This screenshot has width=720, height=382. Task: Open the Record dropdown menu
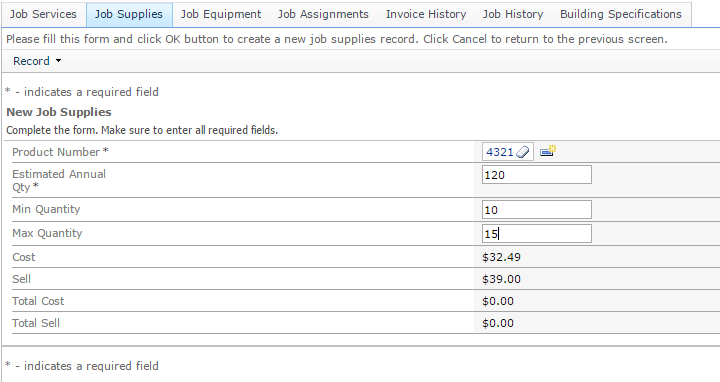[37, 61]
